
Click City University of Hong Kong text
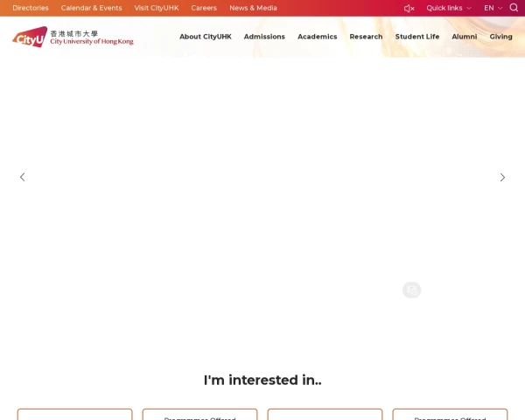[92, 41]
